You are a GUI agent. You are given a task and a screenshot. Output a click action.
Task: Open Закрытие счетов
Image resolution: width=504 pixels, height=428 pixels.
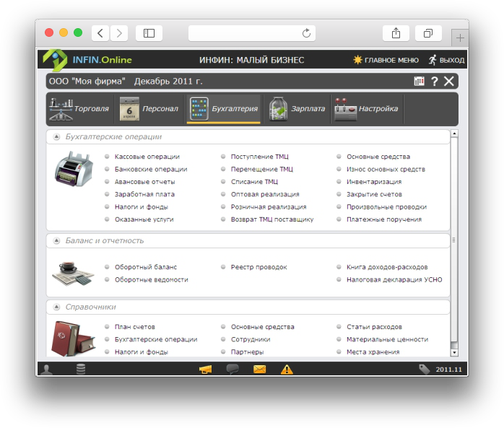click(x=374, y=194)
